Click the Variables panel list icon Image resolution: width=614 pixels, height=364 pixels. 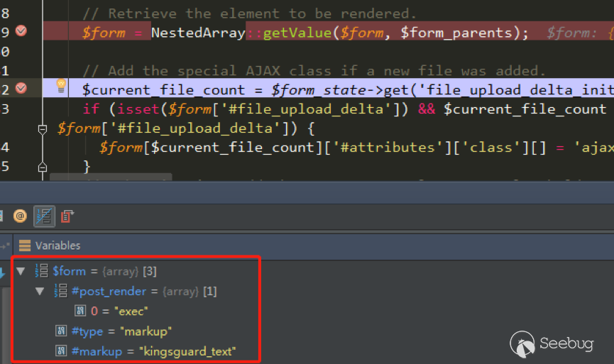click(25, 246)
